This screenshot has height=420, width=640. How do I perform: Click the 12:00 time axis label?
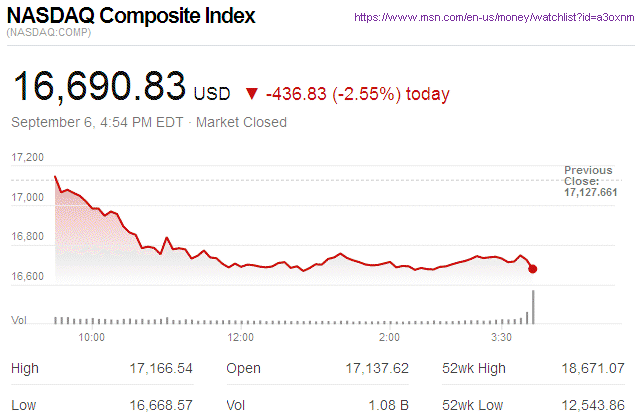coord(241,337)
